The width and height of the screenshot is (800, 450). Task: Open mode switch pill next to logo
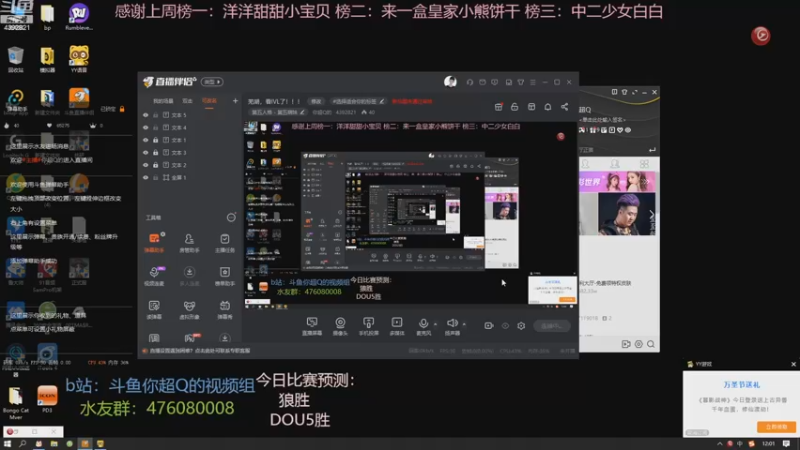(x=212, y=82)
